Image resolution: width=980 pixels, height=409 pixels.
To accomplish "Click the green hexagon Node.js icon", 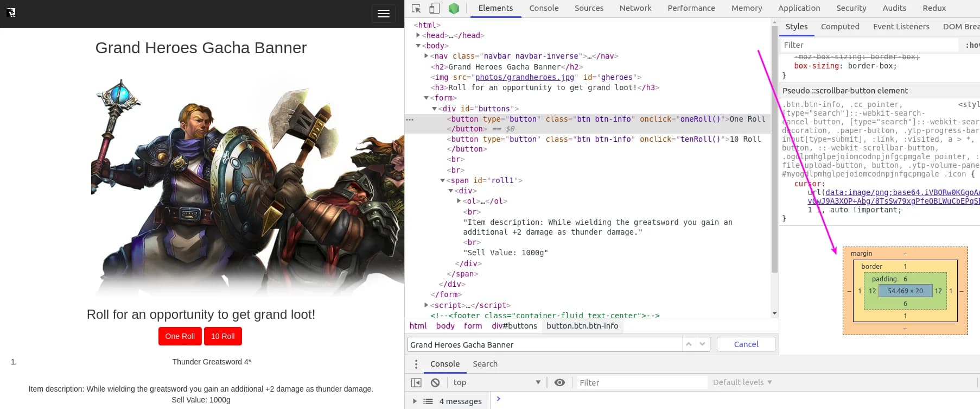I will pyautogui.click(x=454, y=8).
